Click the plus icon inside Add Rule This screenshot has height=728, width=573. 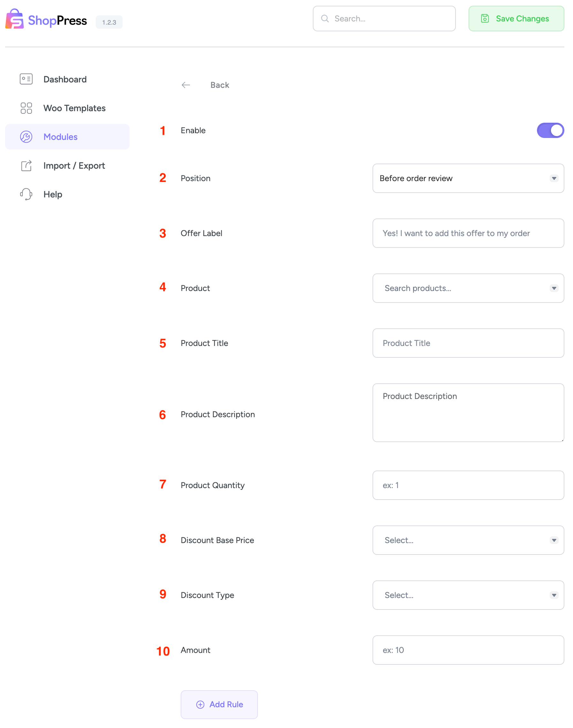200,704
